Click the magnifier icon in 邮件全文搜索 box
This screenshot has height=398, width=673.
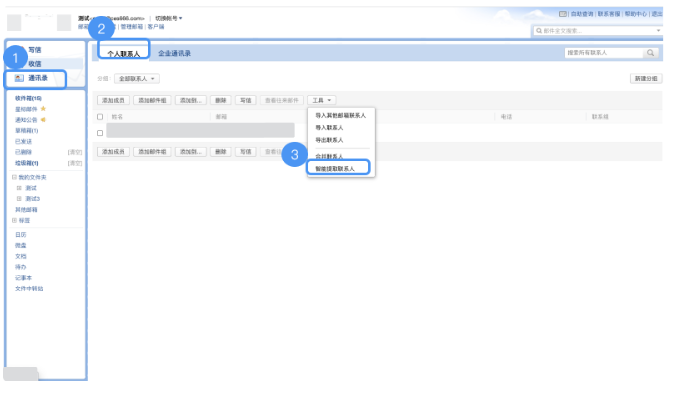539,31
